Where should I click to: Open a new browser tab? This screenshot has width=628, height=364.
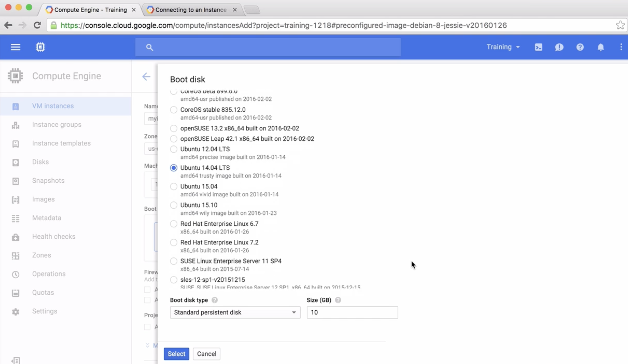point(252,10)
